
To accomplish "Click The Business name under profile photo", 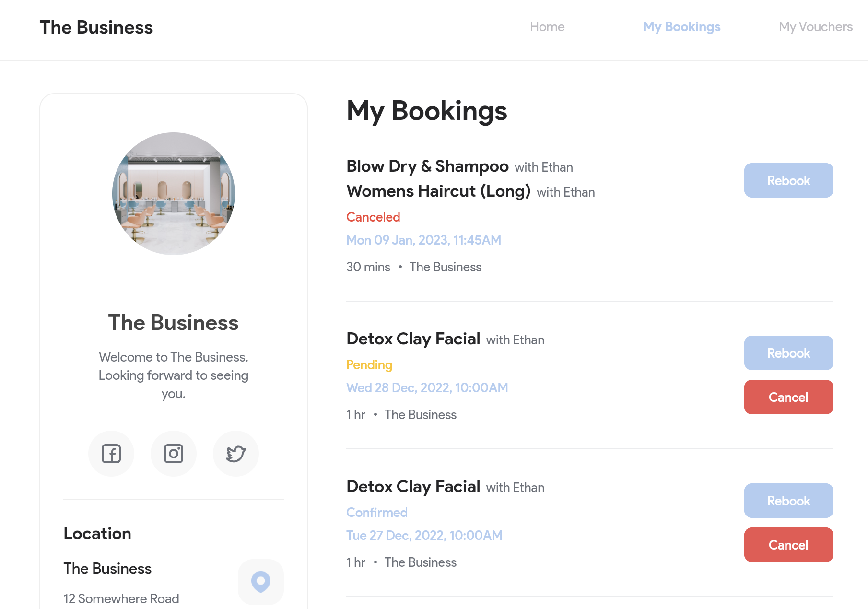I will click(x=174, y=323).
